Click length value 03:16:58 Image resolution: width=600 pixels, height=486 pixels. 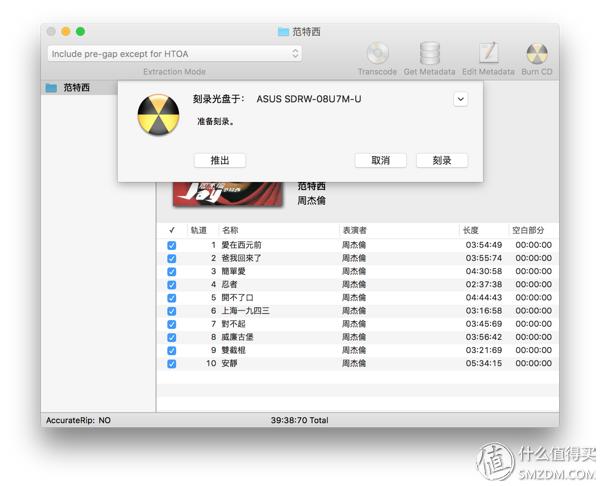coord(484,311)
